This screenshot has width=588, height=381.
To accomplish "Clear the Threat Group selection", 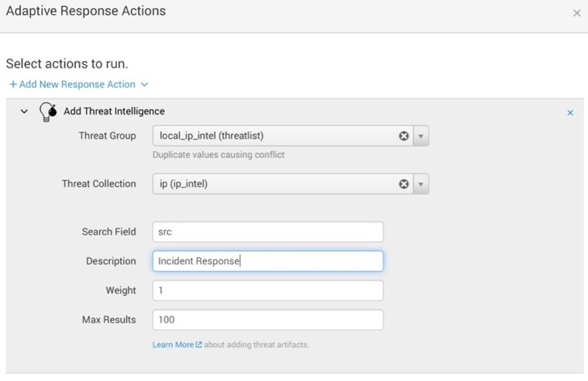I will pos(404,136).
